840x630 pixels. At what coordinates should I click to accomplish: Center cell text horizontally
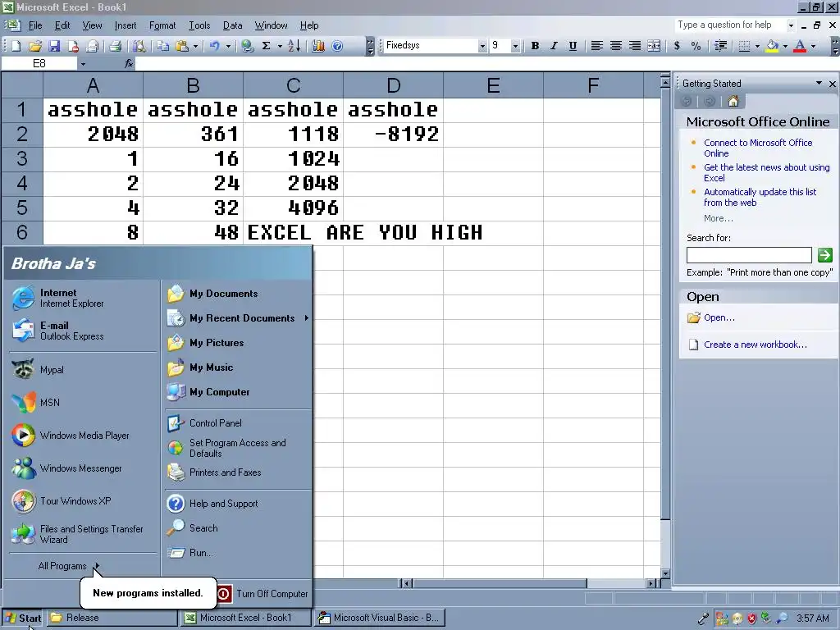615,46
